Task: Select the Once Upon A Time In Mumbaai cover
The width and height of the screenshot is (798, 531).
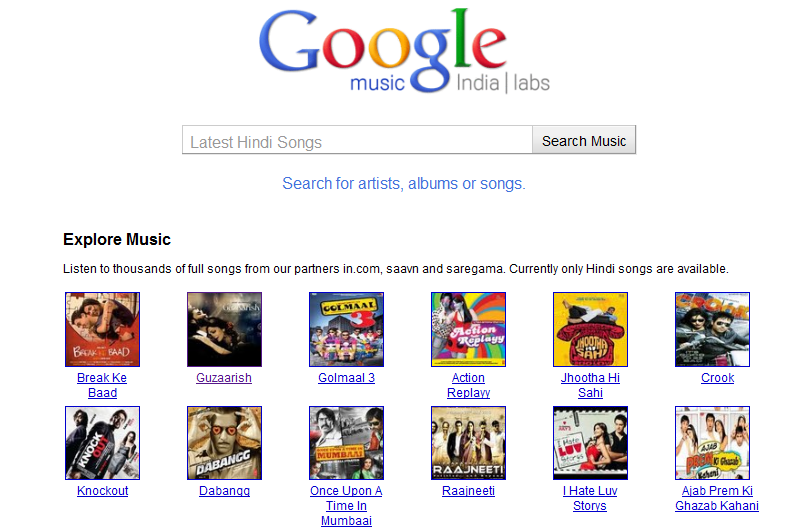Action: (347, 443)
